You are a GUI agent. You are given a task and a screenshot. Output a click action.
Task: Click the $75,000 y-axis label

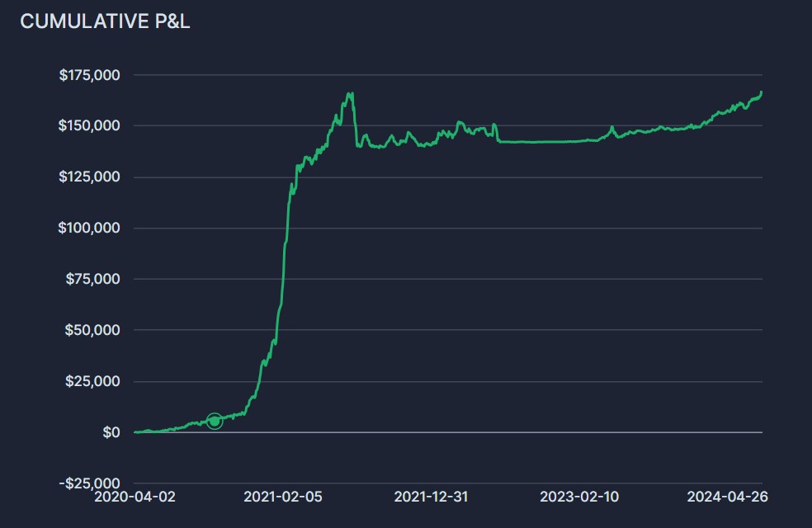(92, 279)
